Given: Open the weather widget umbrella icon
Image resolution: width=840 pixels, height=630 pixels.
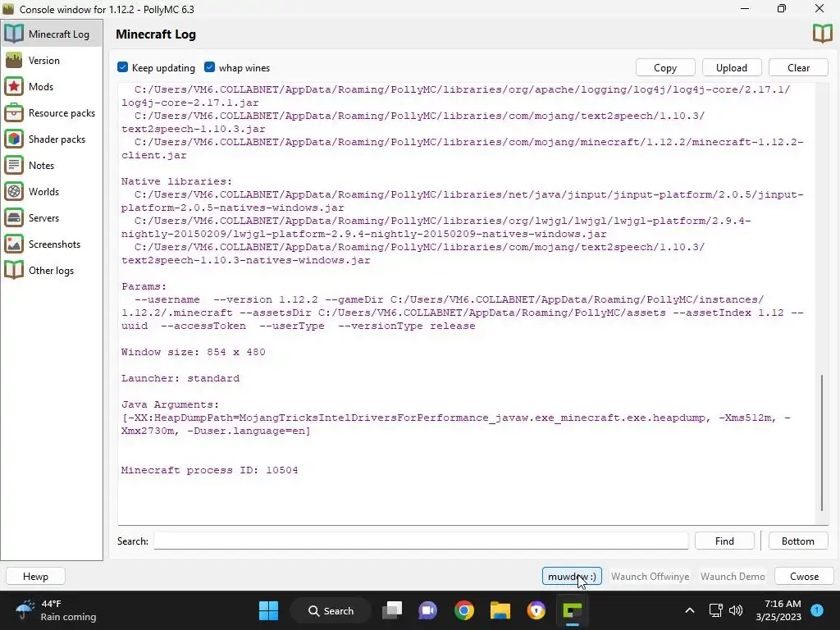Looking at the screenshot, I should coord(25,610).
